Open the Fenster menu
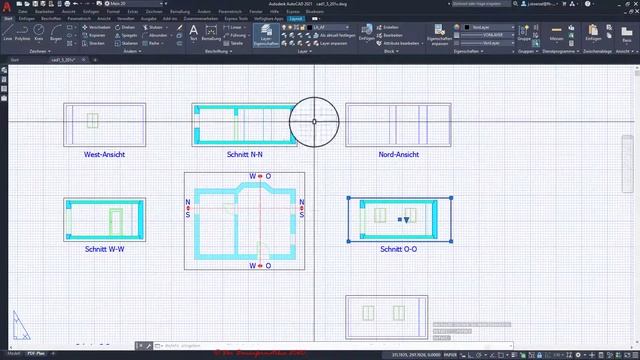 pos(256,11)
